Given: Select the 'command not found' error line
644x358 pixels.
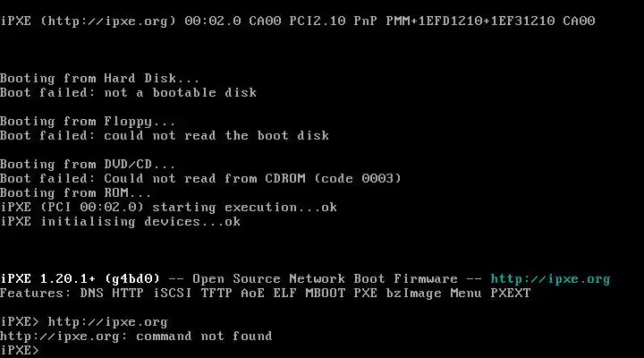Looking at the screenshot, I should 136,337.
